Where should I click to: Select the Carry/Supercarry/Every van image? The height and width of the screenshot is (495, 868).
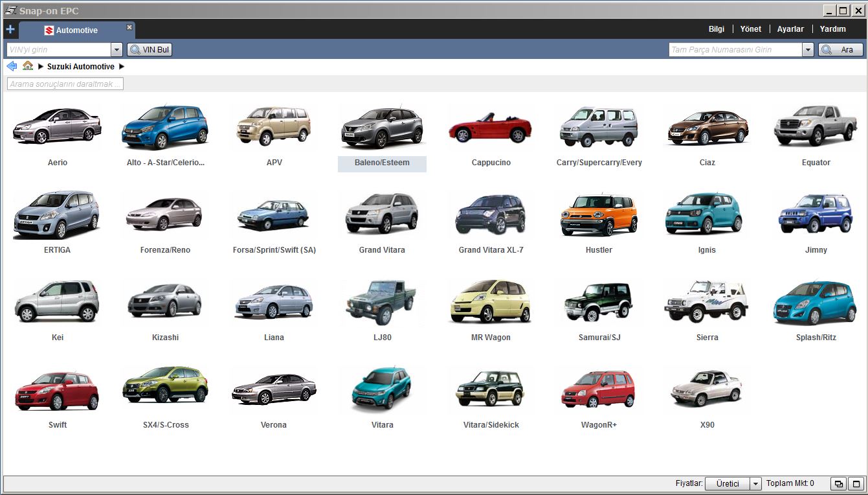click(599, 126)
